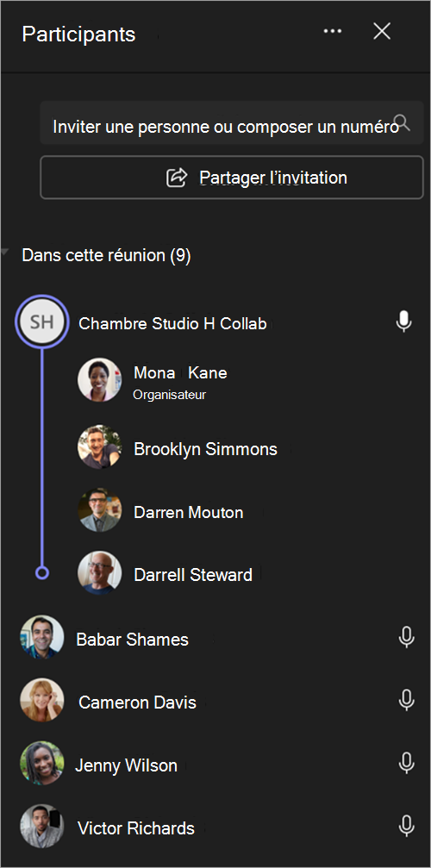
Task: Click the SH room avatar icon
Action: tap(41, 322)
